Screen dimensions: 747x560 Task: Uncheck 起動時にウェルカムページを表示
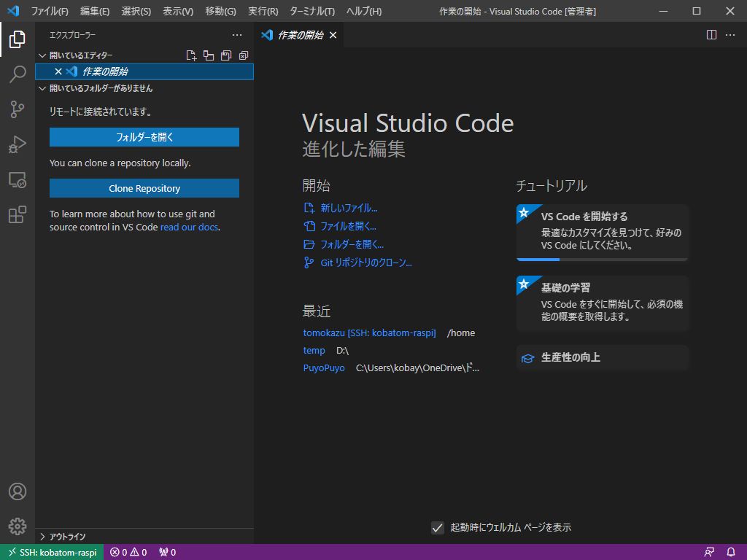pyautogui.click(x=438, y=527)
